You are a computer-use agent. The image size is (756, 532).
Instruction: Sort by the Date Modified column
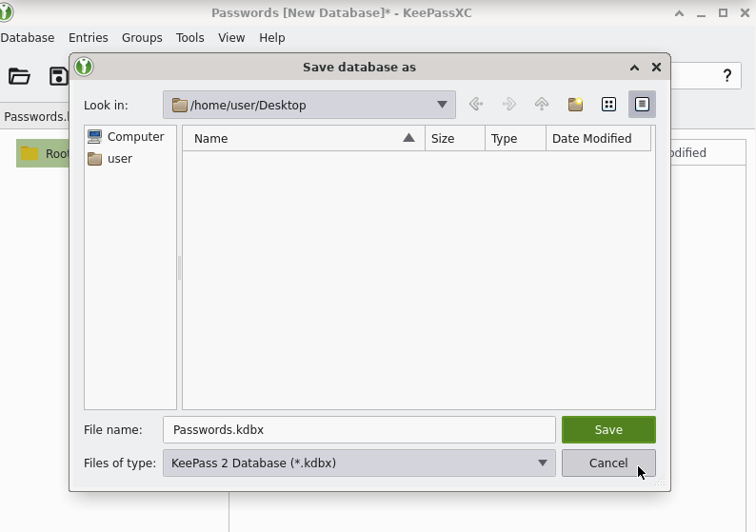pos(591,138)
